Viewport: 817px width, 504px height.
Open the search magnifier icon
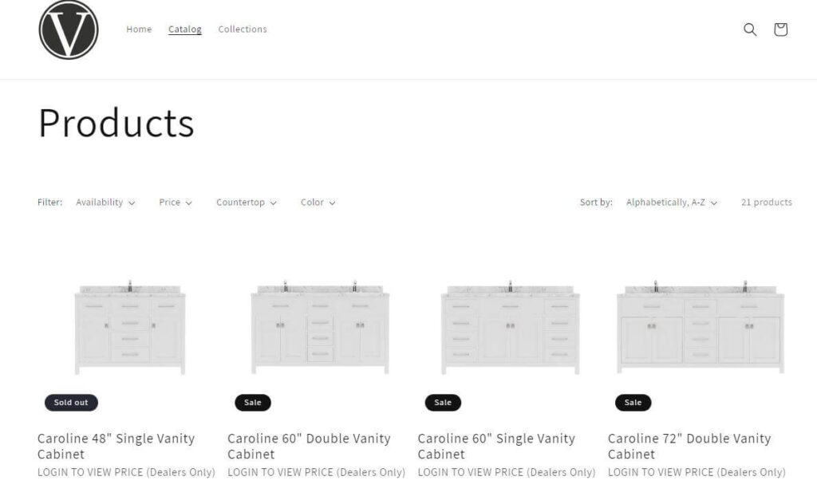(x=750, y=30)
